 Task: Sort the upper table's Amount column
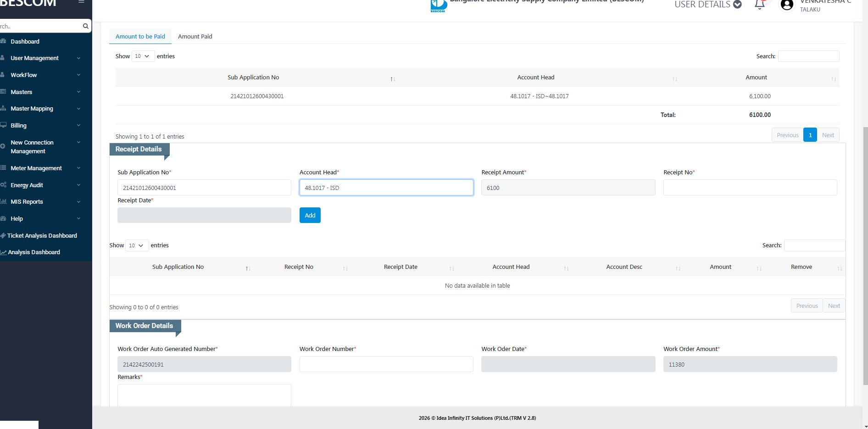[x=834, y=79]
